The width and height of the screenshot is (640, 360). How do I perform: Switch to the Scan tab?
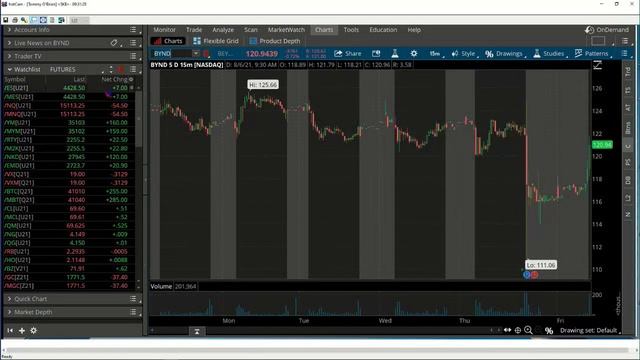(251, 30)
